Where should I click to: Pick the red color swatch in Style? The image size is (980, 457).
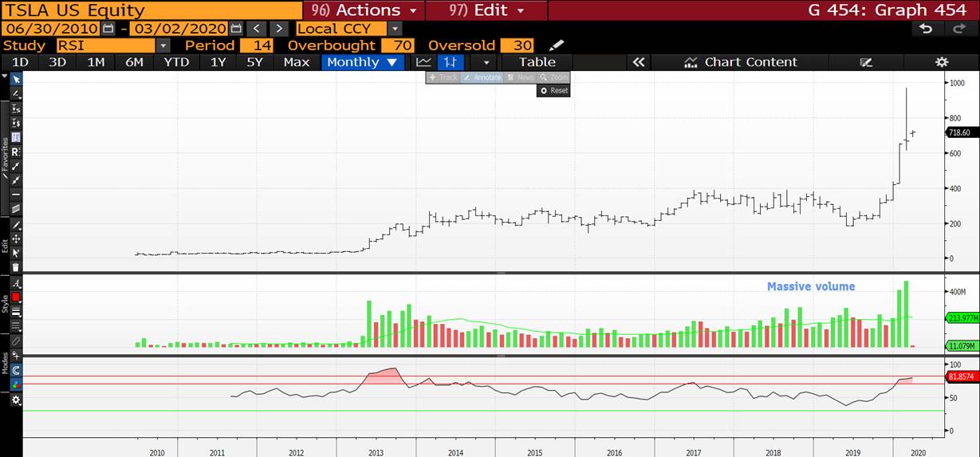(x=16, y=297)
